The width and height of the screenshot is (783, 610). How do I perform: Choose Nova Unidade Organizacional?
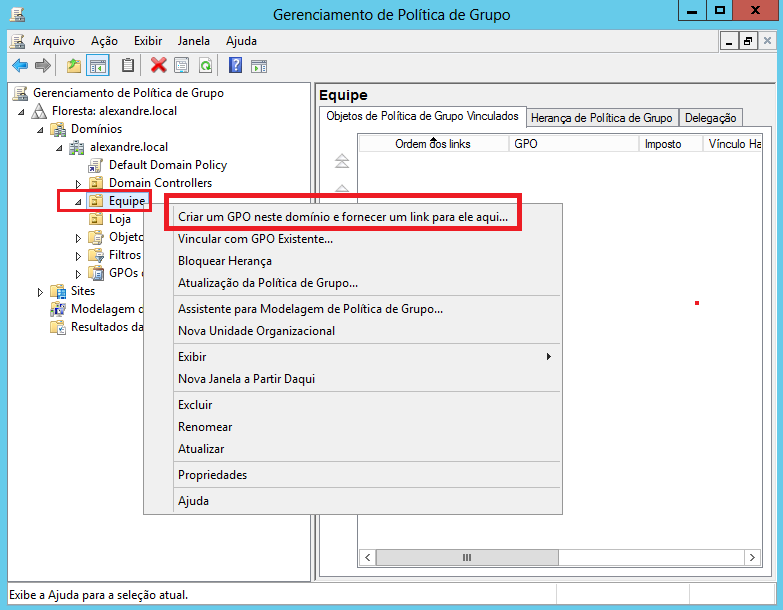point(367,331)
